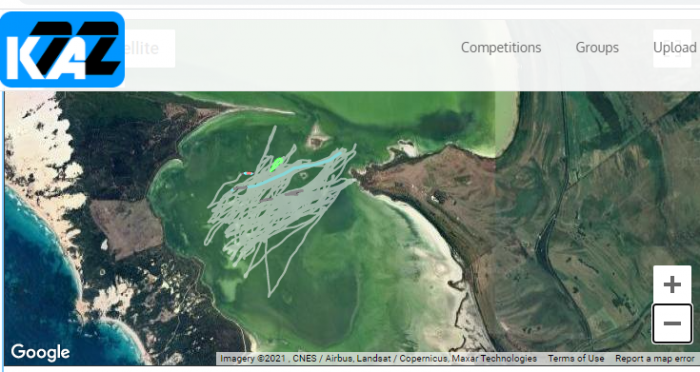Zoom in with the plus button
The height and width of the screenshot is (372, 700).
tap(672, 284)
